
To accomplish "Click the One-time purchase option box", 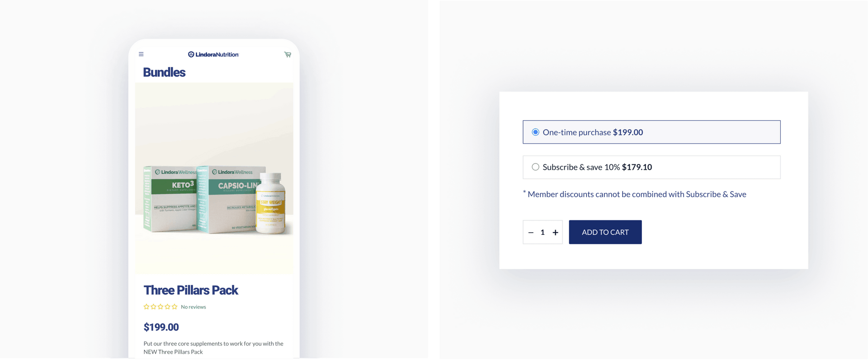I will (651, 132).
